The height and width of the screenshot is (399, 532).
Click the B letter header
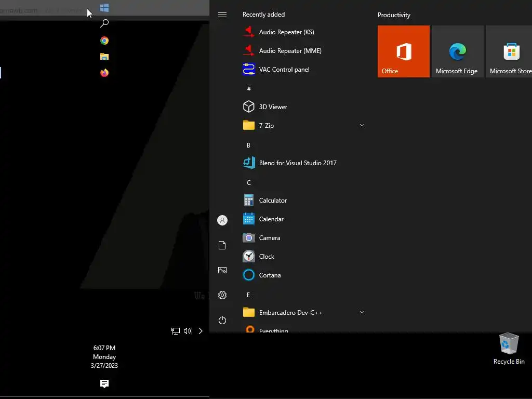click(x=248, y=145)
